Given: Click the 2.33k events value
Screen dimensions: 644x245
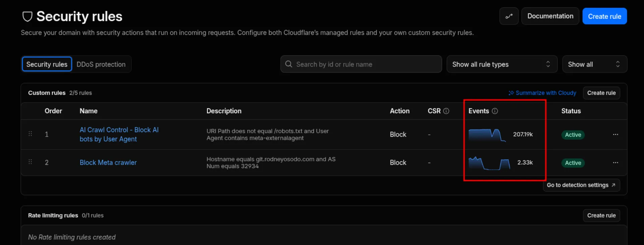Looking at the screenshot, I should pos(525,163).
